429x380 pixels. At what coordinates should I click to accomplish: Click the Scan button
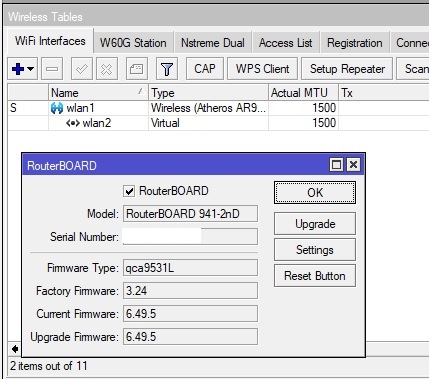pos(413,69)
